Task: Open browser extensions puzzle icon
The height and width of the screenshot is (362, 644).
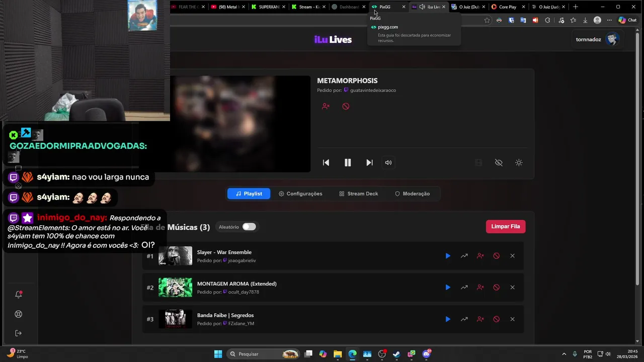Action: point(547,20)
